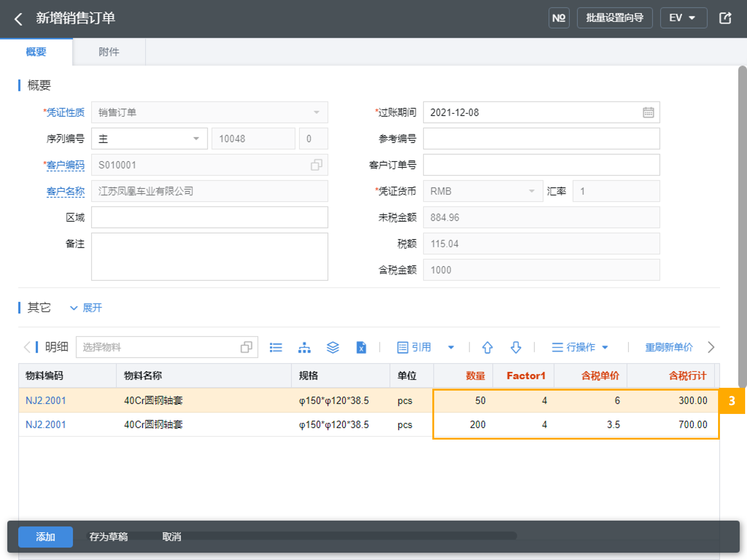The height and width of the screenshot is (560, 747).
Task: Click the 数量 column header
Action: [x=464, y=376]
